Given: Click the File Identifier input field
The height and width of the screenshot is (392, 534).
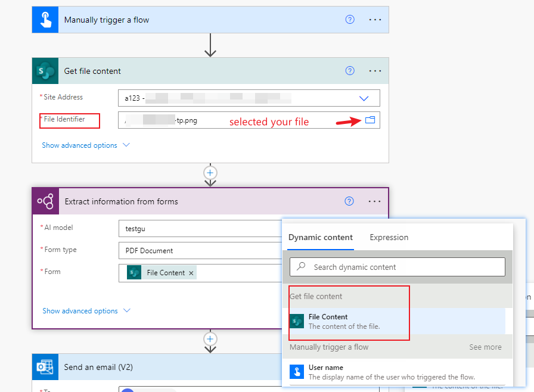Looking at the screenshot, I should pyautogui.click(x=249, y=120).
